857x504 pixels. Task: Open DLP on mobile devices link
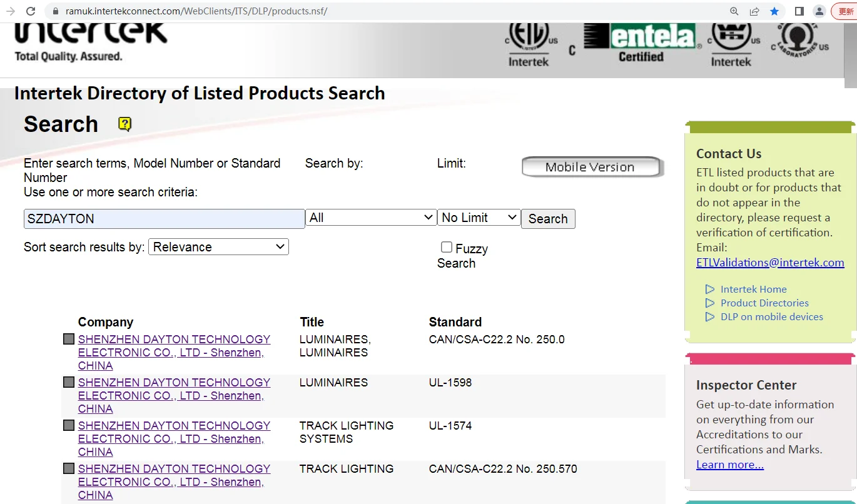(x=772, y=317)
